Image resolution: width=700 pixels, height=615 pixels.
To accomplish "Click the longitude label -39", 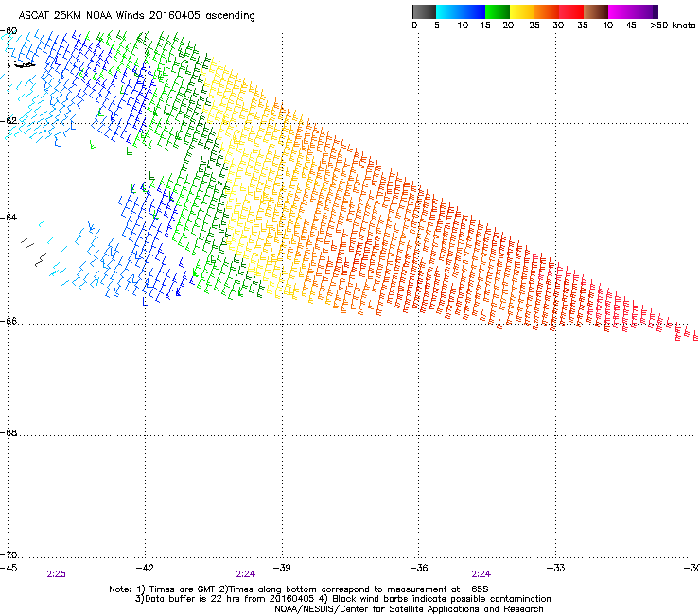I will 282,568.
